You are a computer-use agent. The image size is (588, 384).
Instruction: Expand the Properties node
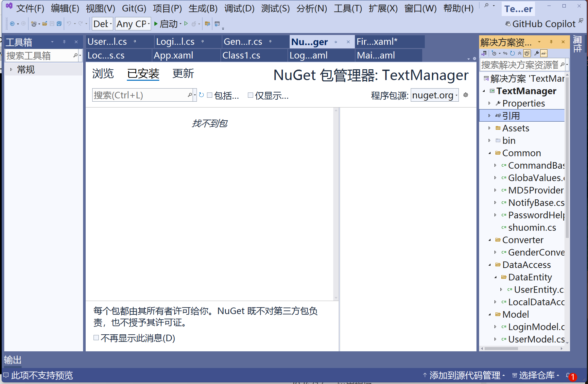489,103
